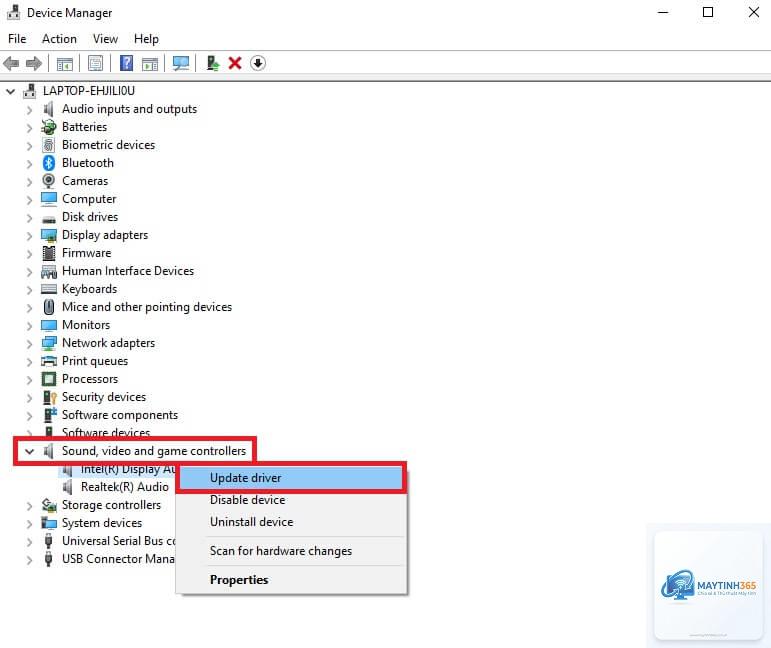
Task: Click the Processors category icon
Action: pos(49,379)
